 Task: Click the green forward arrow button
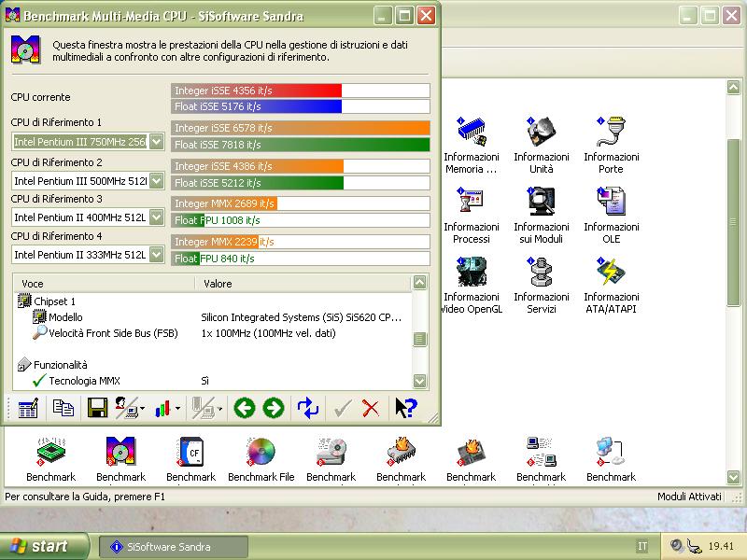click(273, 408)
